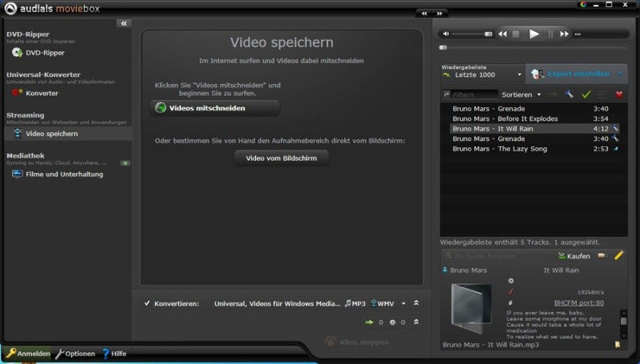Click lyrics scrollbar down arrow
The width and height of the screenshot is (640, 364).
pyautogui.click(x=623, y=336)
